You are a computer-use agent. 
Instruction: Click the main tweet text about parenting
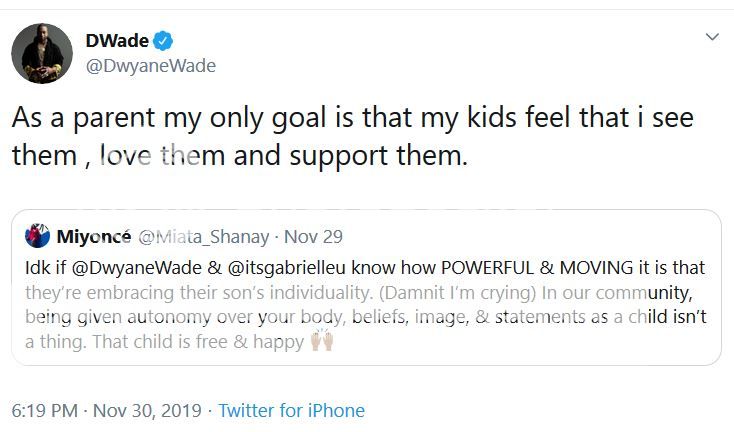pos(352,118)
